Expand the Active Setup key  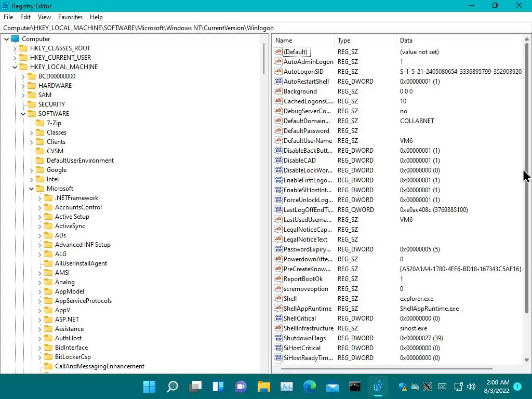pyautogui.click(x=39, y=217)
